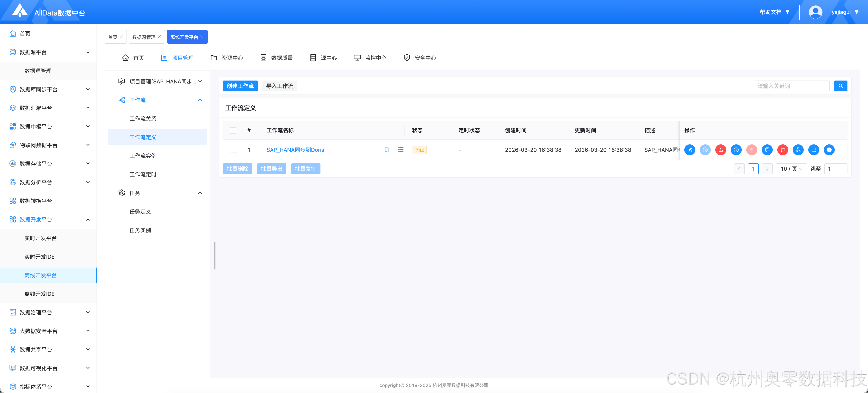Switch to the 数据源管理 tab
The width and height of the screenshot is (868, 393).
144,37
